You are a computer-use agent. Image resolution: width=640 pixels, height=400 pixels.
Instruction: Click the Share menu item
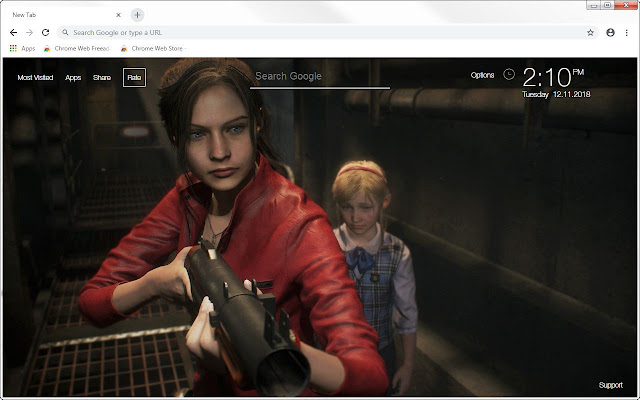tap(102, 78)
